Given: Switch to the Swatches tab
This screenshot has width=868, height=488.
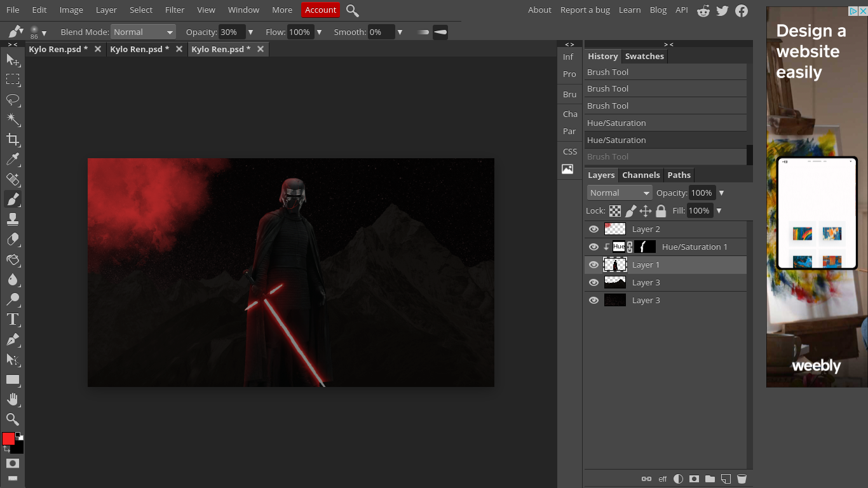Looking at the screenshot, I should click(644, 56).
